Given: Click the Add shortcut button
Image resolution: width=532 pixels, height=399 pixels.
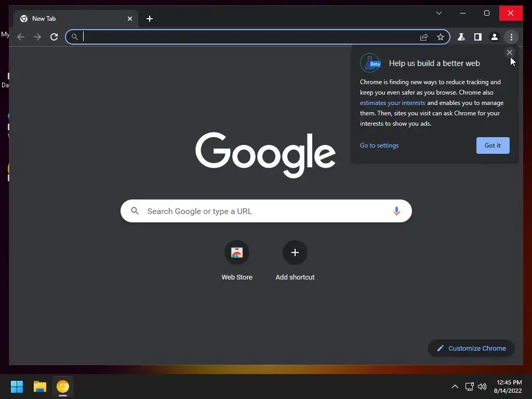Looking at the screenshot, I should click(295, 261).
